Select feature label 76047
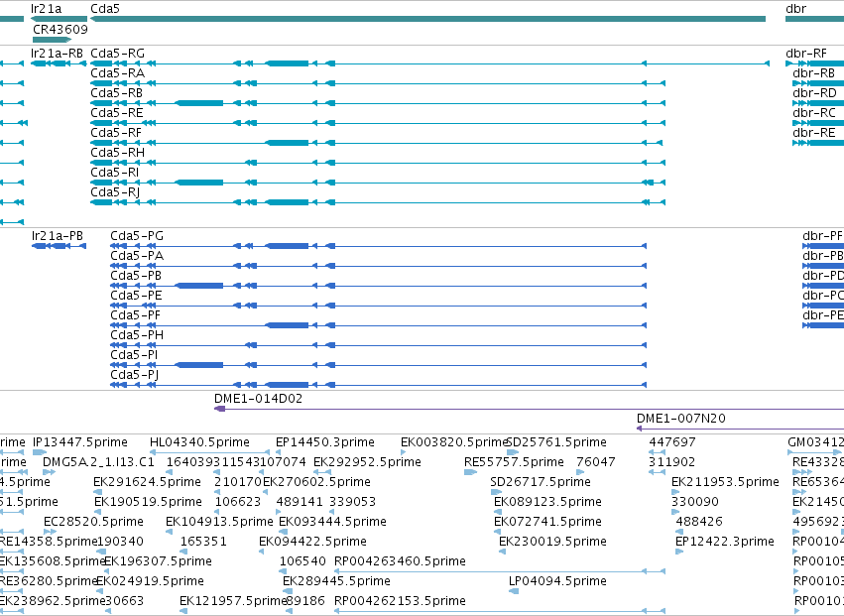Screen dimensions: 844x616 [x=595, y=462]
